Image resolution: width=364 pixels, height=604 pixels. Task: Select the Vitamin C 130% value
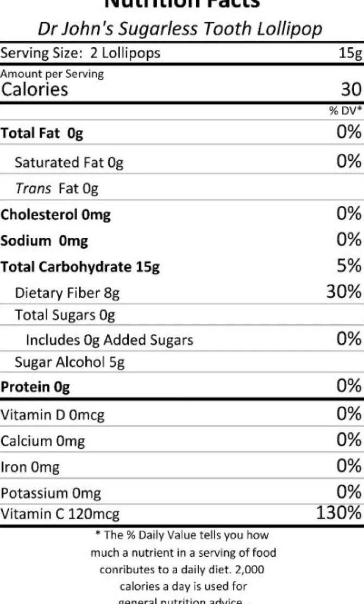coord(339,513)
